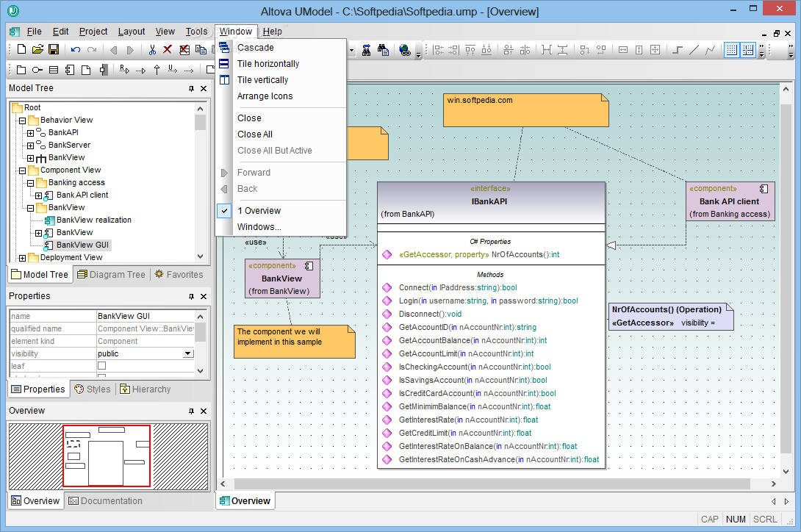Switch to the Documentation tab
Image resolution: width=801 pixels, height=532 pixels.
tap(106, 501)
